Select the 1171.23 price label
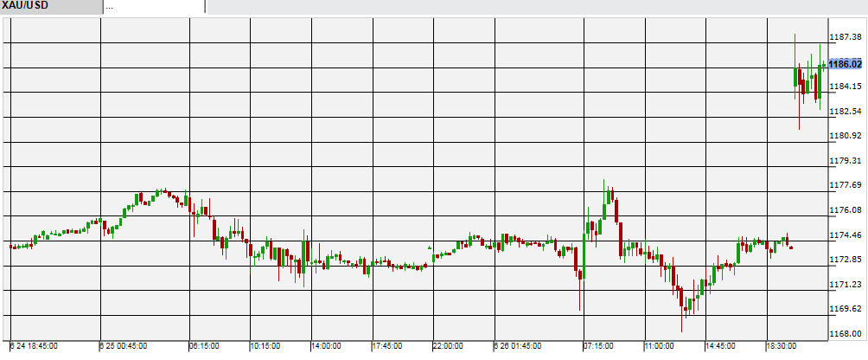This screenshot has height=360, width=868. tap(843, 285)
